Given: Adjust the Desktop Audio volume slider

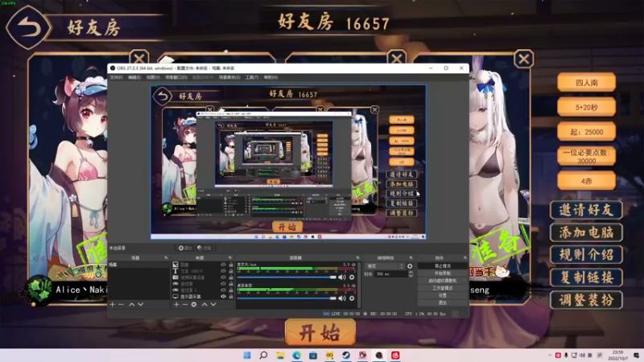Looking at the screenshot, I should pos(287,298).
